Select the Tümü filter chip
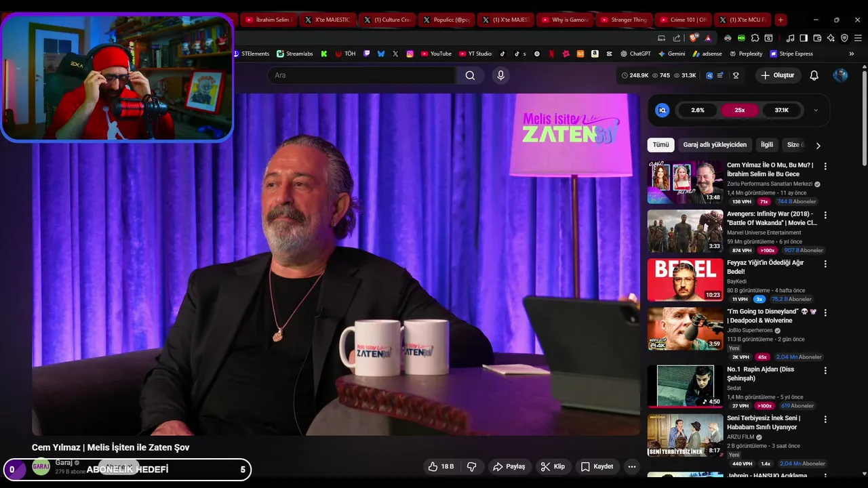 coord(660,145)
